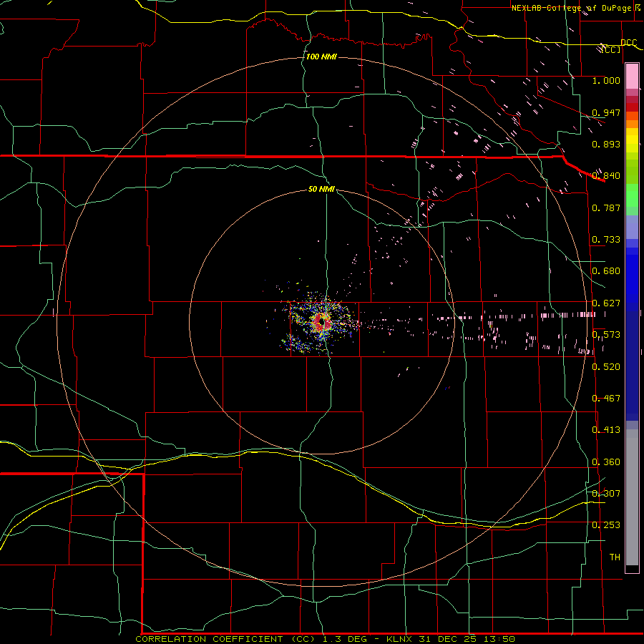Pick the yellow segment of the color bar

click(x=632, y=140)
